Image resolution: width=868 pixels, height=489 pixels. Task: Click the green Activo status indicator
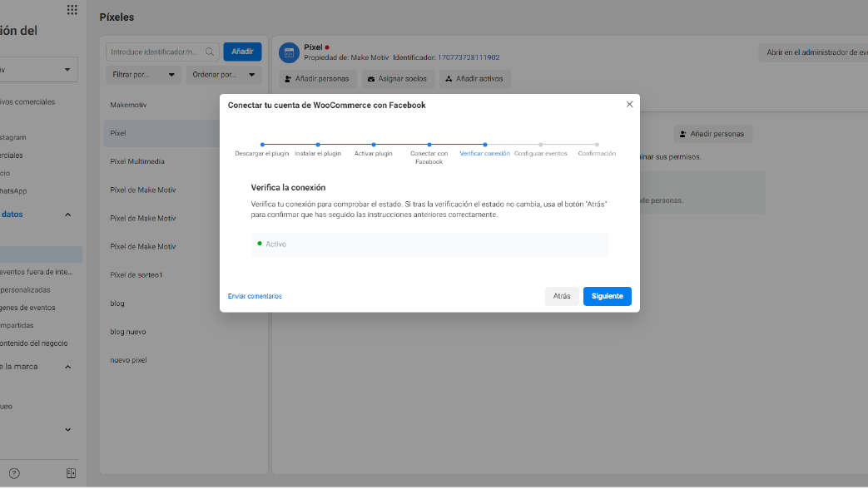pos(260,244)
